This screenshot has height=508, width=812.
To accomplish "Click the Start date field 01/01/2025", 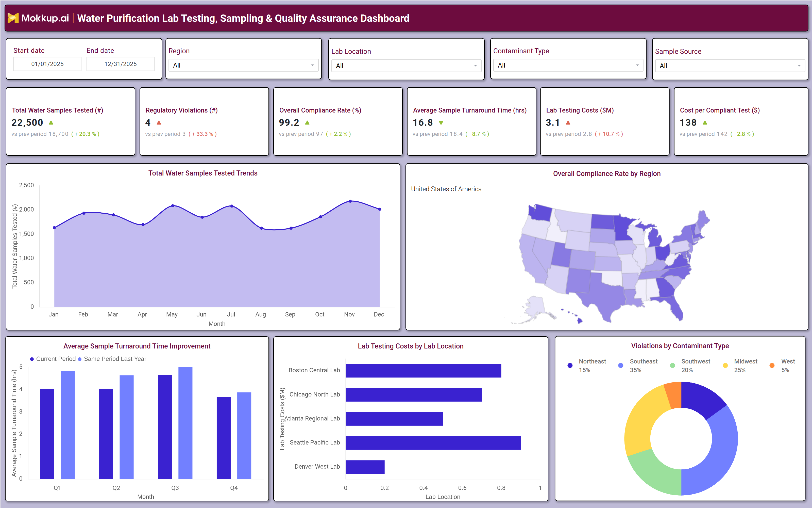I will (x=47, y=64).
